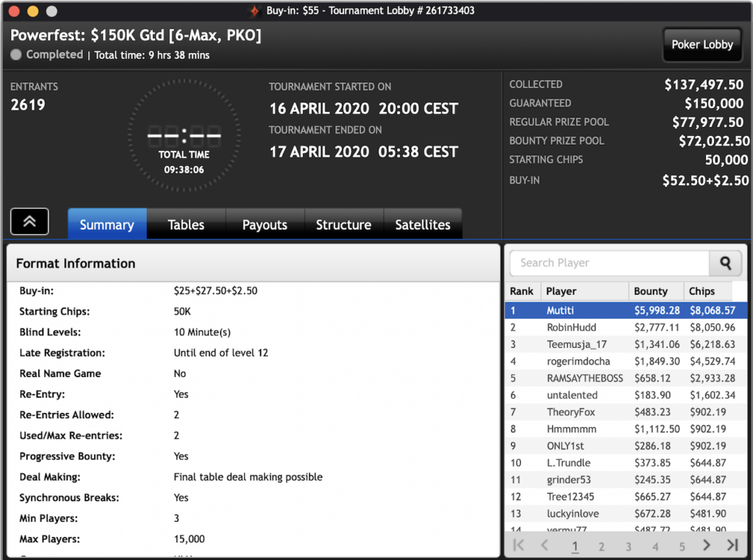Sort by Chips column header
The image size is (753, 560).
[707, 291]
